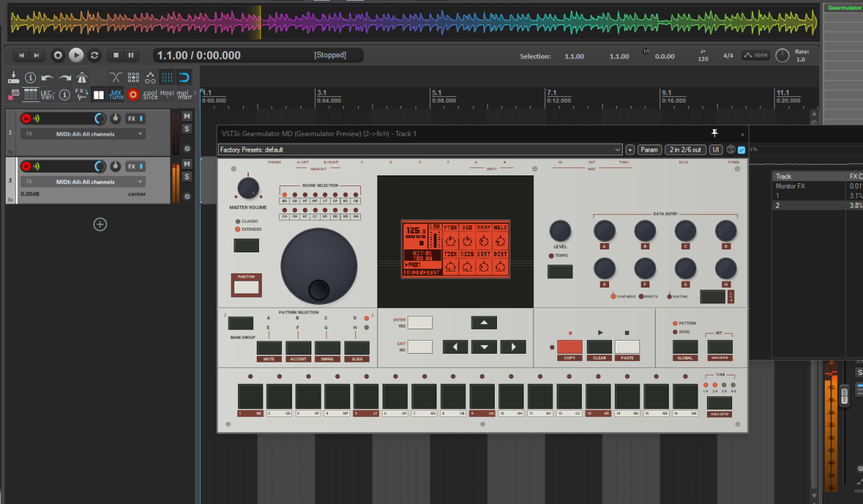
Task: Solo track 2
Action: tap(187, 176)
